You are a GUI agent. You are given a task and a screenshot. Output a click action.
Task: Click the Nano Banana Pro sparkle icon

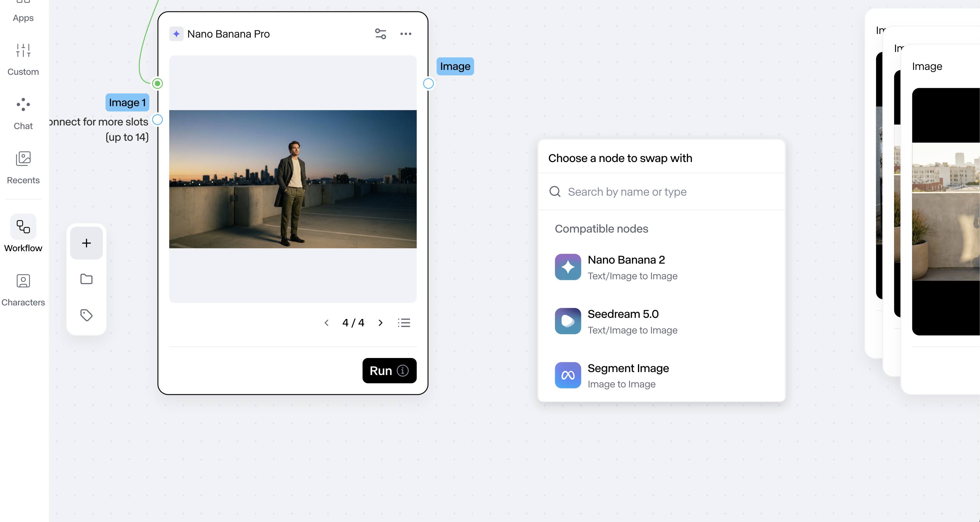pos(176,34)
